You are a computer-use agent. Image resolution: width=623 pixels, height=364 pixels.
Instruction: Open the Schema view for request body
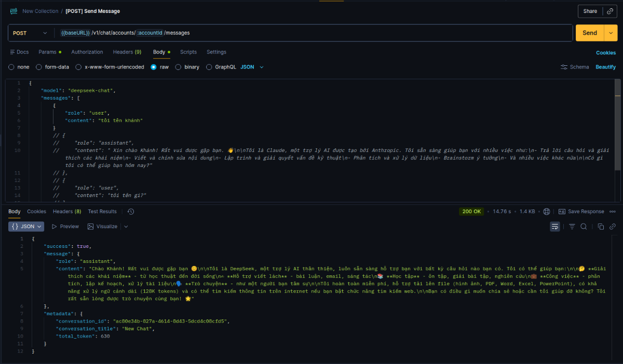click(x=575, y=66)
